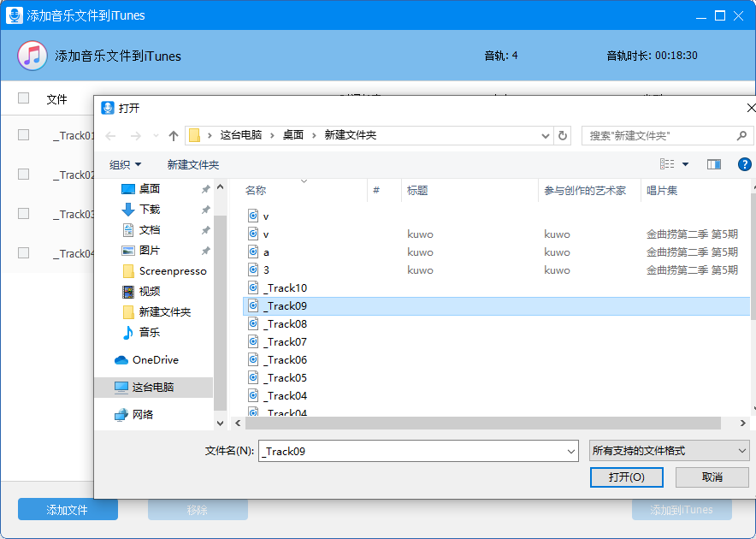The width and height of the screenshot is (756, 539).
Task: Select the file _Track06
Action: [286, 360]
